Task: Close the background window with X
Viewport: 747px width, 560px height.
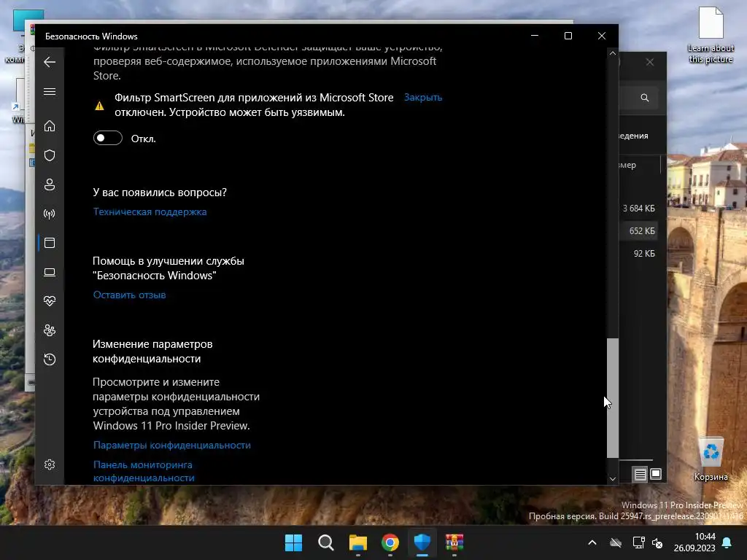Action: click(650, 63)
